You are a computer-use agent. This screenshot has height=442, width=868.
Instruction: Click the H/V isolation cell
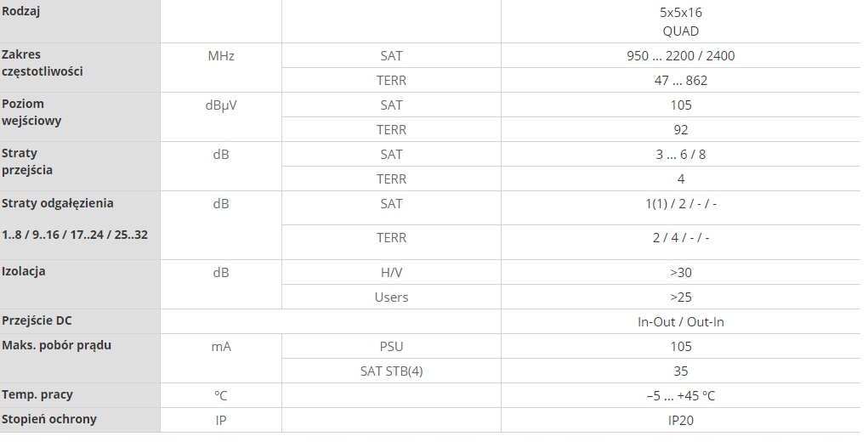tap(391, 273)
